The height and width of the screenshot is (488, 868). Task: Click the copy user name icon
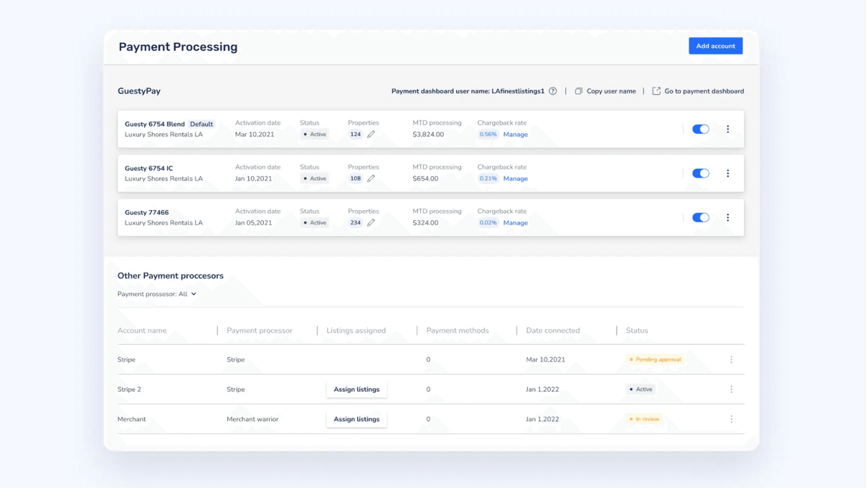(x=579, y=91)
